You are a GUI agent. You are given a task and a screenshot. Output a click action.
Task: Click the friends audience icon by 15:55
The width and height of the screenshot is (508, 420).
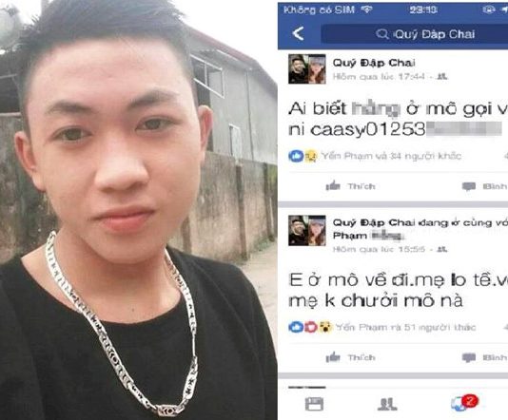click(x=442, y=249)
